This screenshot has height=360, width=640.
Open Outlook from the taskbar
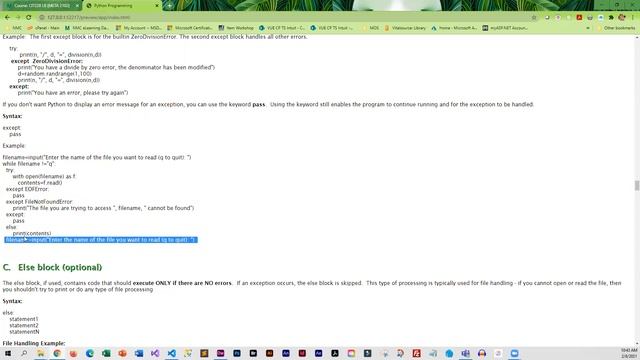coord(139,353)
